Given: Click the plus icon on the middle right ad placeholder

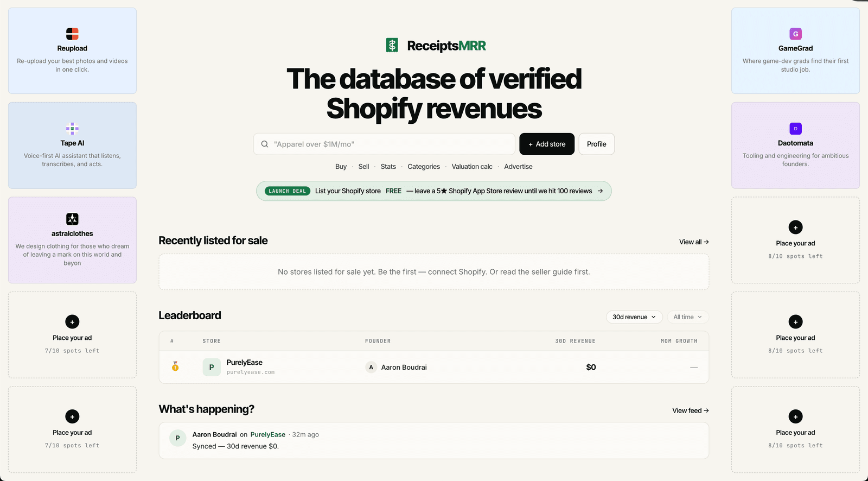Looking at the screenshot, I should [x=795, y=322].
